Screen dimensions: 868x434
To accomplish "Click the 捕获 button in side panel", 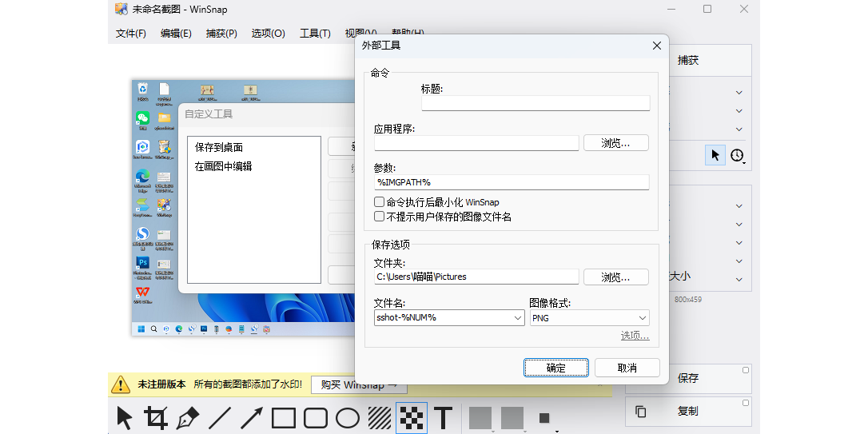I will [x=688, y=60].
